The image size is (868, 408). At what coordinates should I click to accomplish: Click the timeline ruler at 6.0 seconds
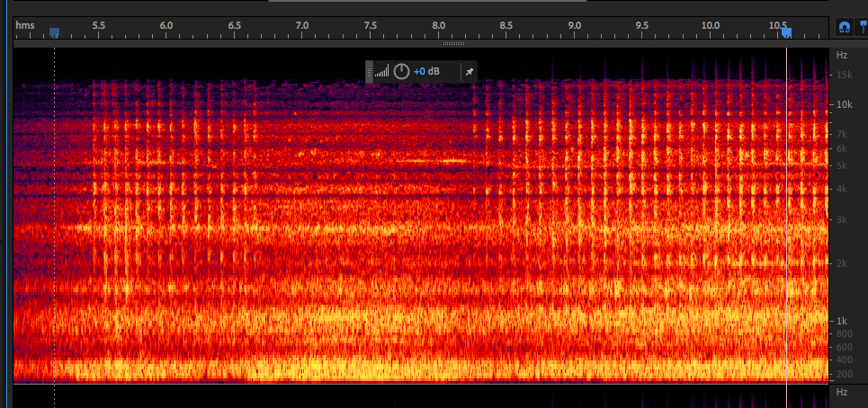coord(166,31)
